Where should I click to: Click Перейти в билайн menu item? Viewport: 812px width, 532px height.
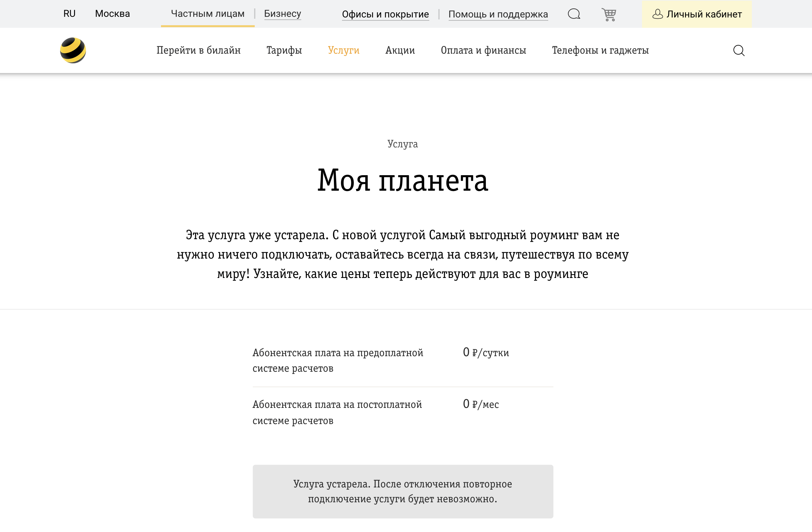pyautogui.click(x=198, y=50)
